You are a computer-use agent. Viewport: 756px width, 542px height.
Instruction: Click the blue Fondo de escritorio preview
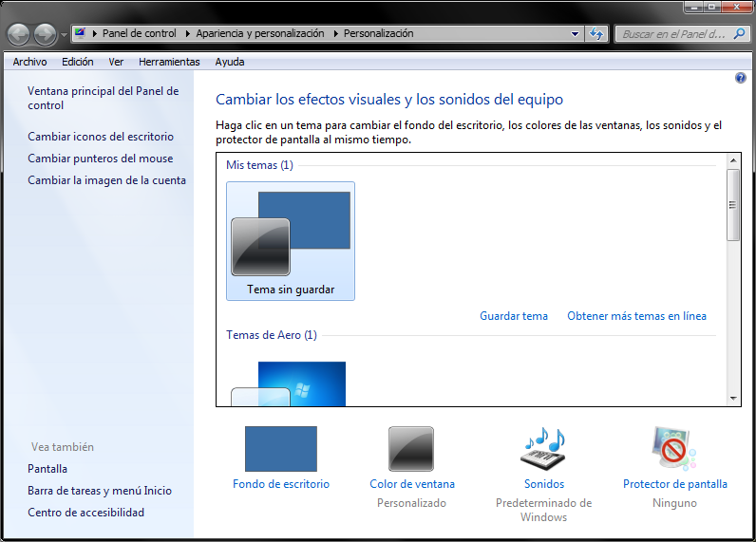point(280,449)
